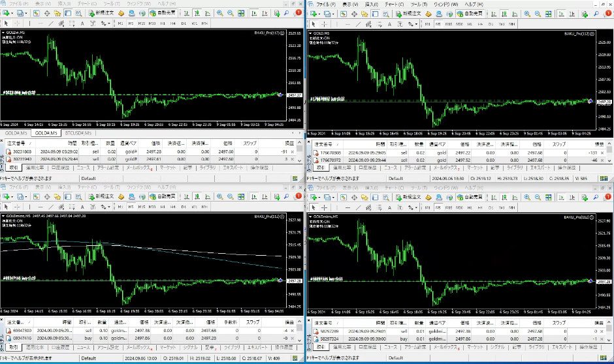Select Fibonacci retracement tool in bottom-left window
This screenshot has width=614, height=364.
[x=72, y=207]
